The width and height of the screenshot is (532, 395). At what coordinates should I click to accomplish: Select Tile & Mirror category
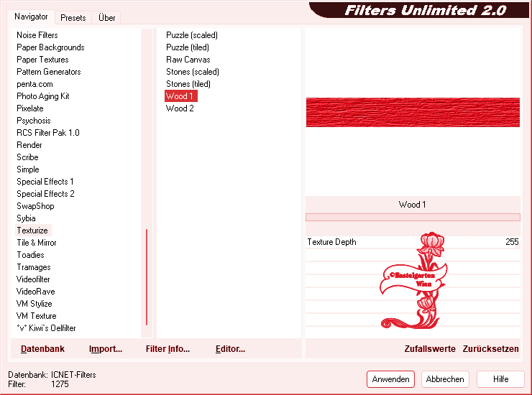click(37, 243)
